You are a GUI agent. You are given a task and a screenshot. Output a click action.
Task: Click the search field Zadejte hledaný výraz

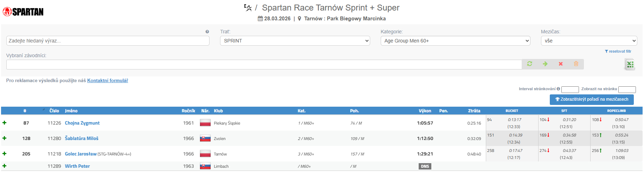coord(108,41)
